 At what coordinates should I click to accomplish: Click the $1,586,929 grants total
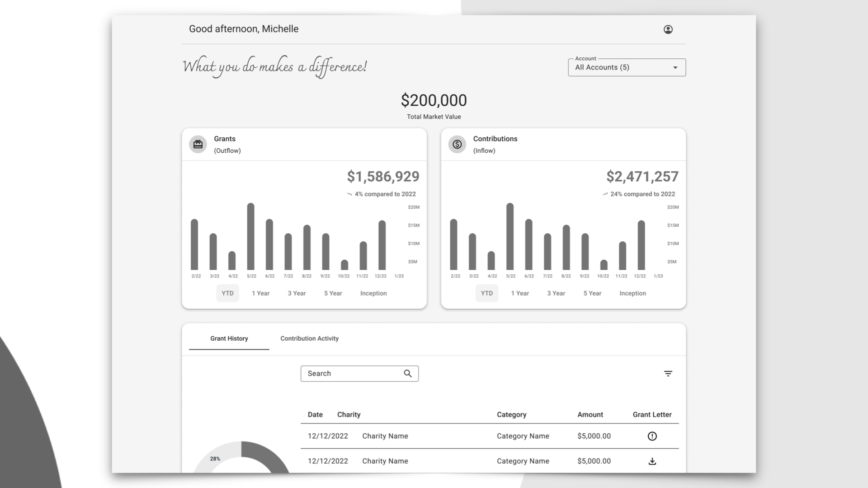[383, 176]
